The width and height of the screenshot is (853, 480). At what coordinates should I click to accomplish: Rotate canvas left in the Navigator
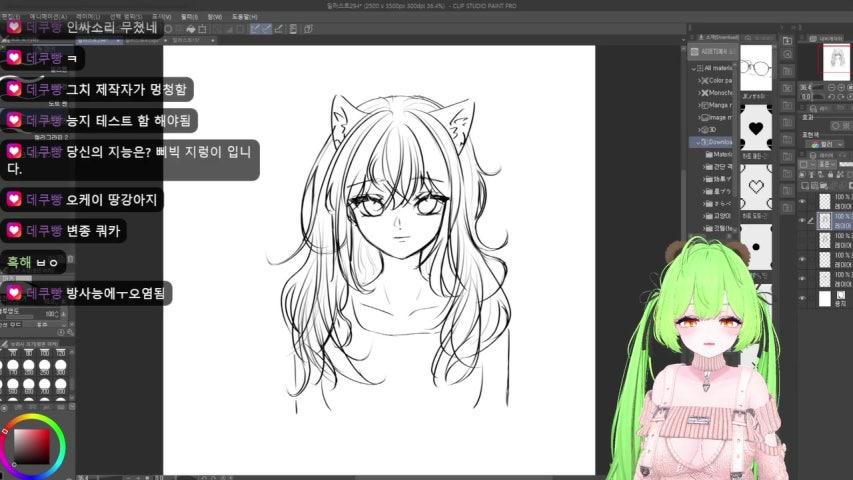832,96
